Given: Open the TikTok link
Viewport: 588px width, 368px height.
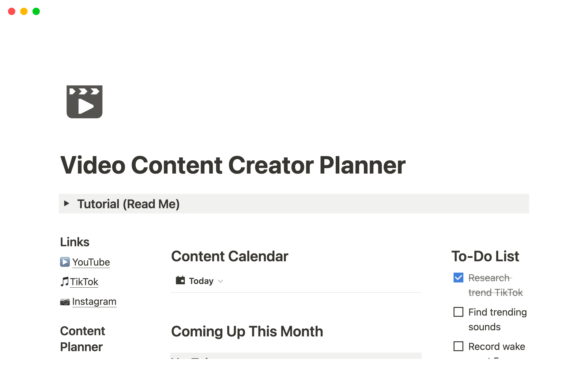Looking at the screenshot, I should coord(84,282).
